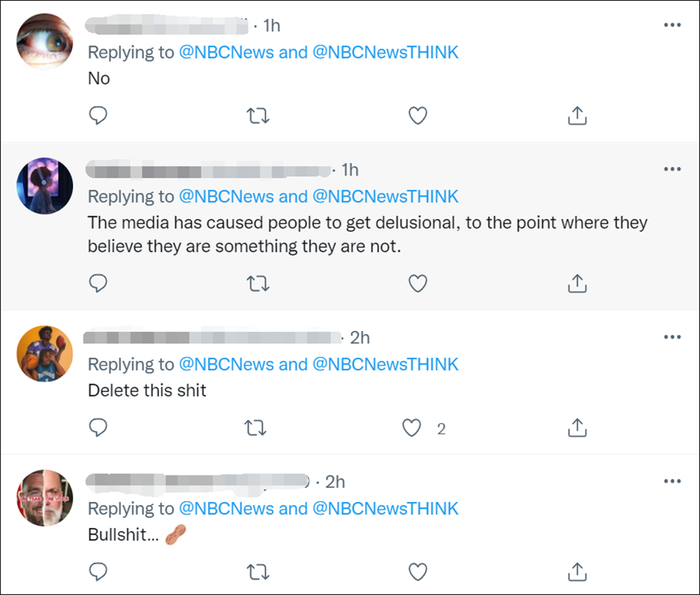Click the two-faced men avatar thumbnail
Viewport: 700px width, 595px height.
[45, 498]
